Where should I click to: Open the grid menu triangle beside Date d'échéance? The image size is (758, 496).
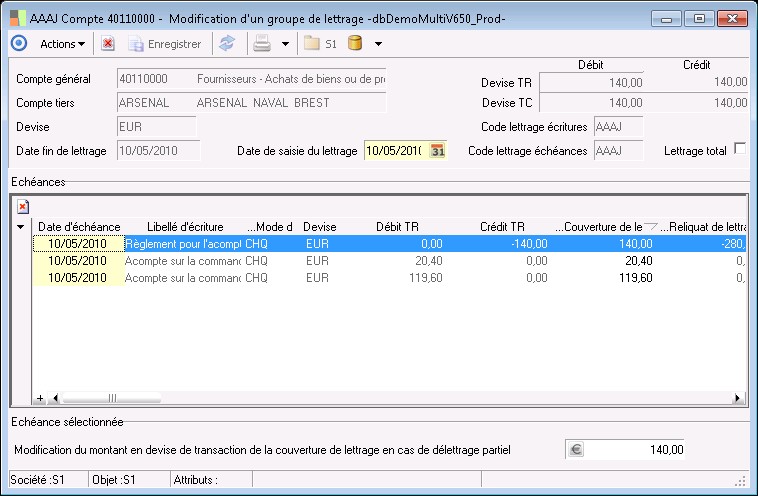click(20, 227)
